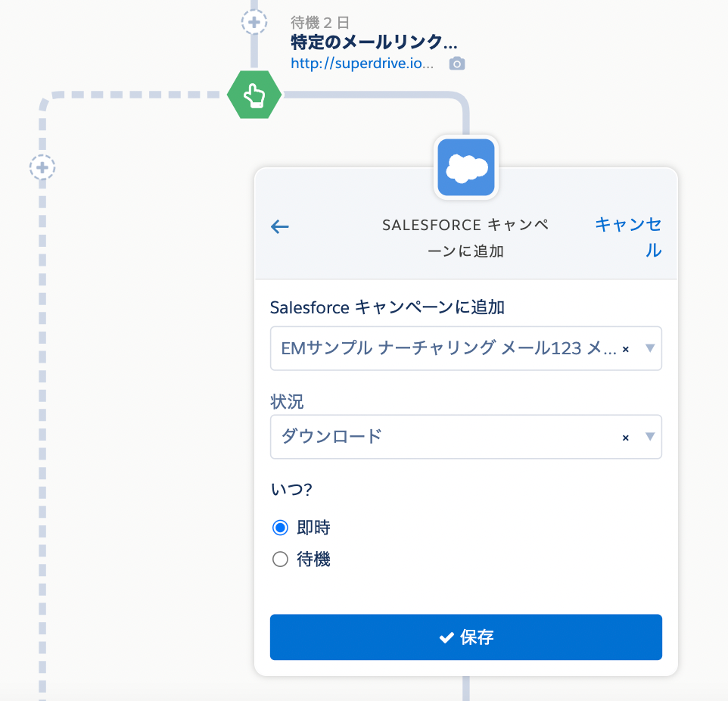Image resolution: width=728 pixels, height=701 pixels.
Task: Save with the 保存 button
Action: [x=466, y=637]
